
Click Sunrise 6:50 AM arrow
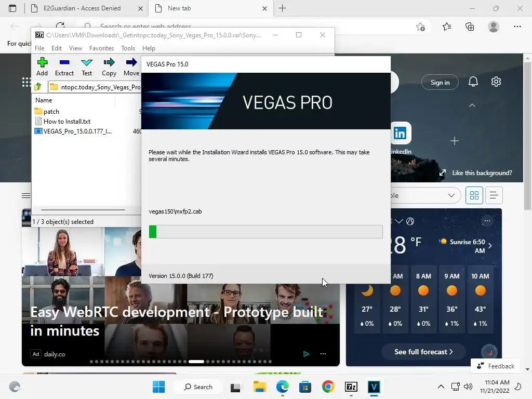[x=489, y=246]
